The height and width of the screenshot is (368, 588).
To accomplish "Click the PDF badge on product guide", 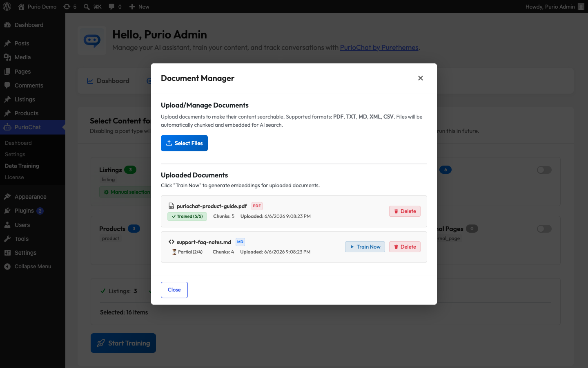I will coord(257,206).
